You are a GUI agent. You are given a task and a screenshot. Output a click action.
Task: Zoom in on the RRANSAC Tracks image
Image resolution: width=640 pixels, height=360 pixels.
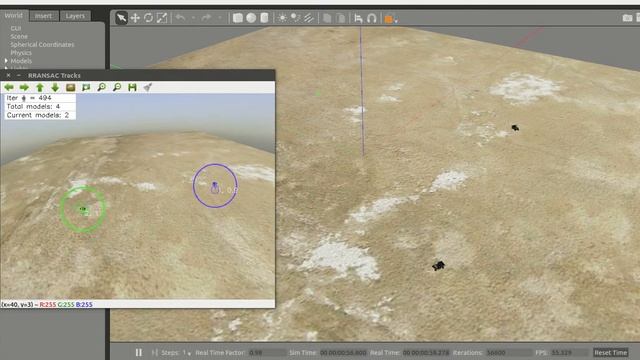pyautogui.click(x=102, y=87)
